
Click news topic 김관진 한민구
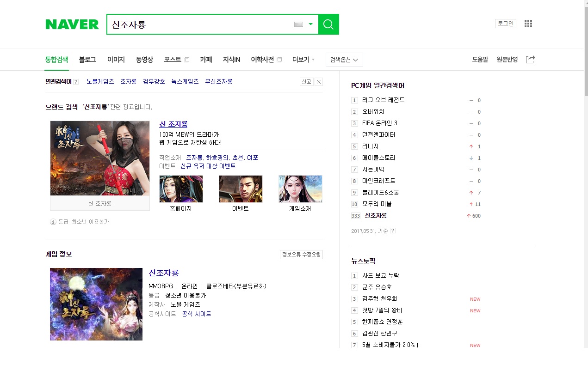coord(380,333)
